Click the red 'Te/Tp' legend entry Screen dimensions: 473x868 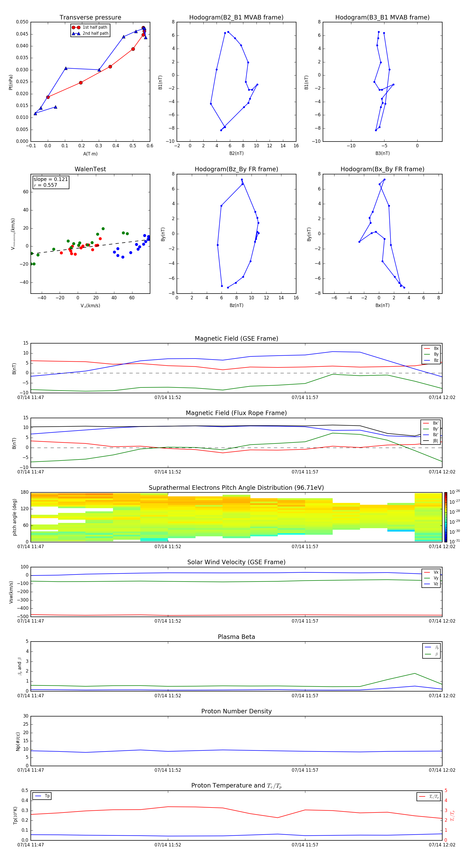coord(429,796)
